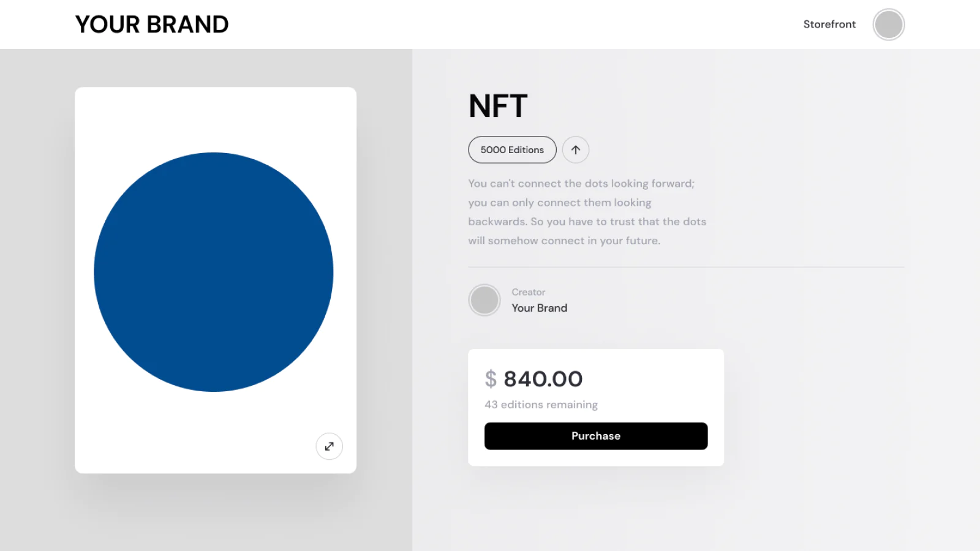Click the line 'will somehow connect in your future'
Viewport: 980px width, 551px height.
pyautogui.click(x=564, y=241)
